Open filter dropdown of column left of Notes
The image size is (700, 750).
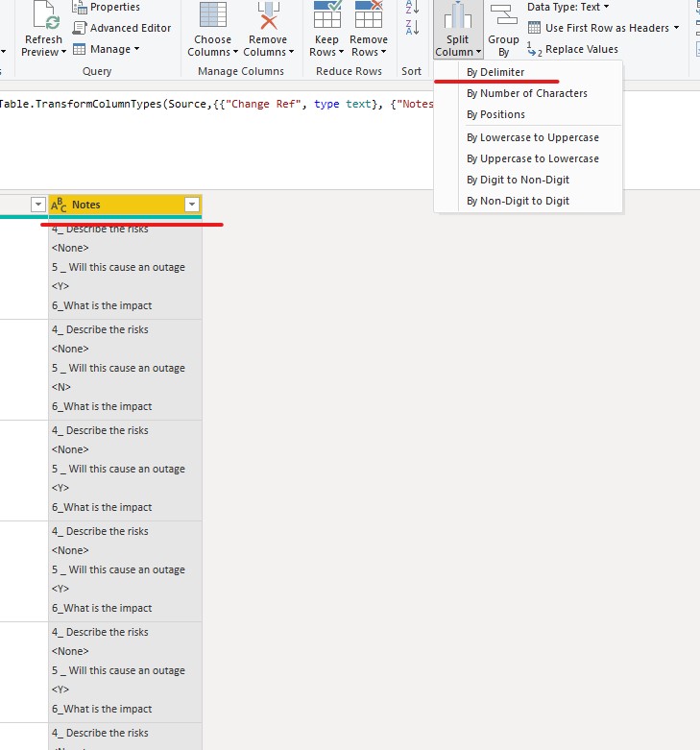click(x=37, y=205)
